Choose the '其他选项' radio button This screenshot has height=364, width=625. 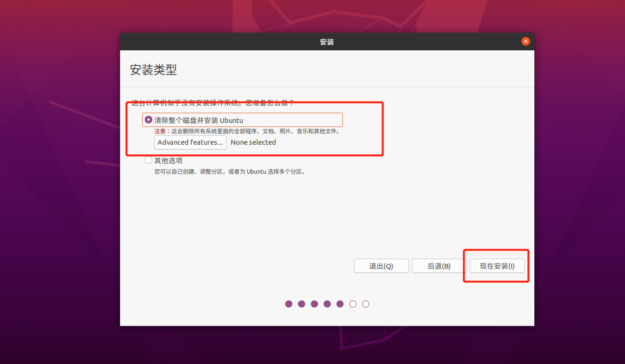coord(148,160)
